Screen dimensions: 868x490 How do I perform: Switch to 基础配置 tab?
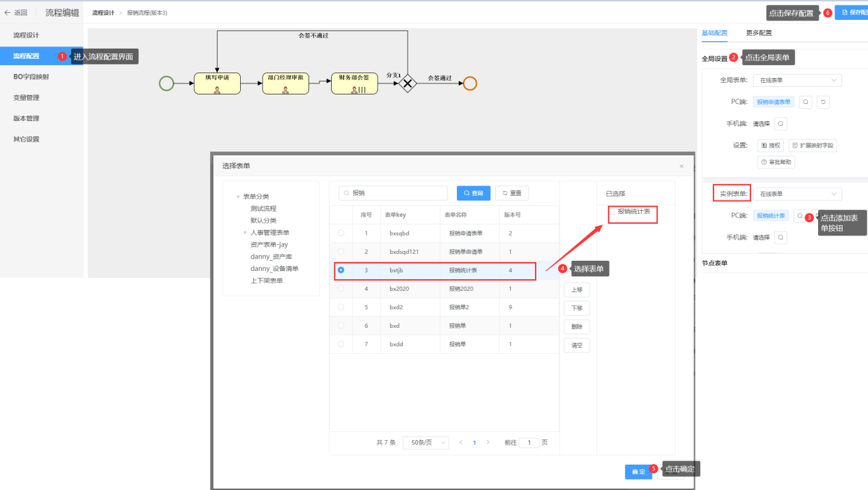tap(714, 33)
